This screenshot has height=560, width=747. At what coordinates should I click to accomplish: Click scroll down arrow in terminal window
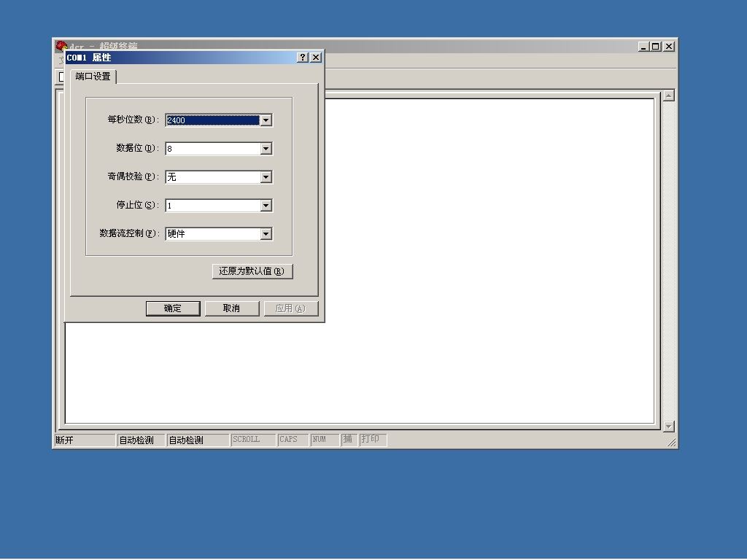point(669,427)
